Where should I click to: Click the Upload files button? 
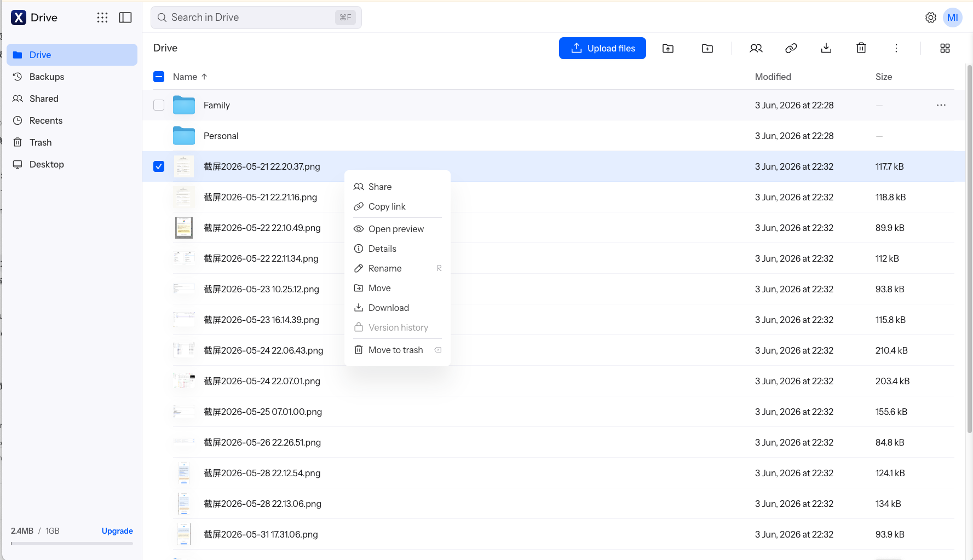[602, 48]
